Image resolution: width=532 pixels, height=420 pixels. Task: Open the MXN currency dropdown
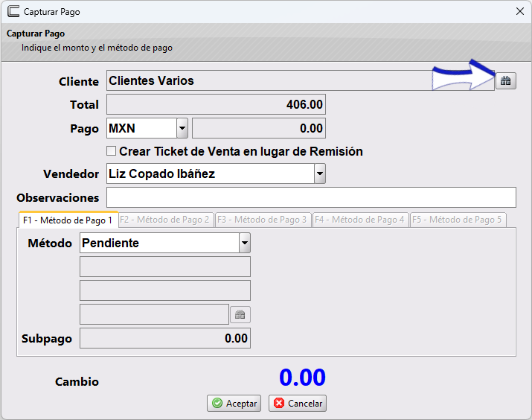tap(182, 128)
